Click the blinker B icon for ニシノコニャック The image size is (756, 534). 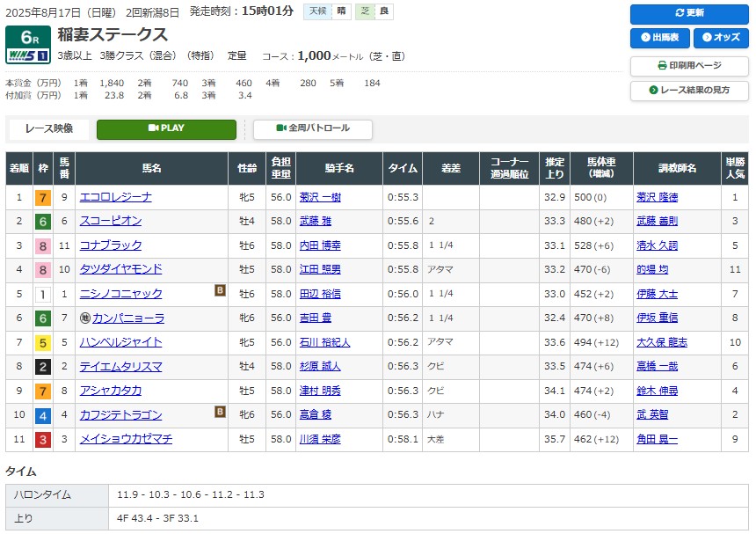click(x=221, y=289)
